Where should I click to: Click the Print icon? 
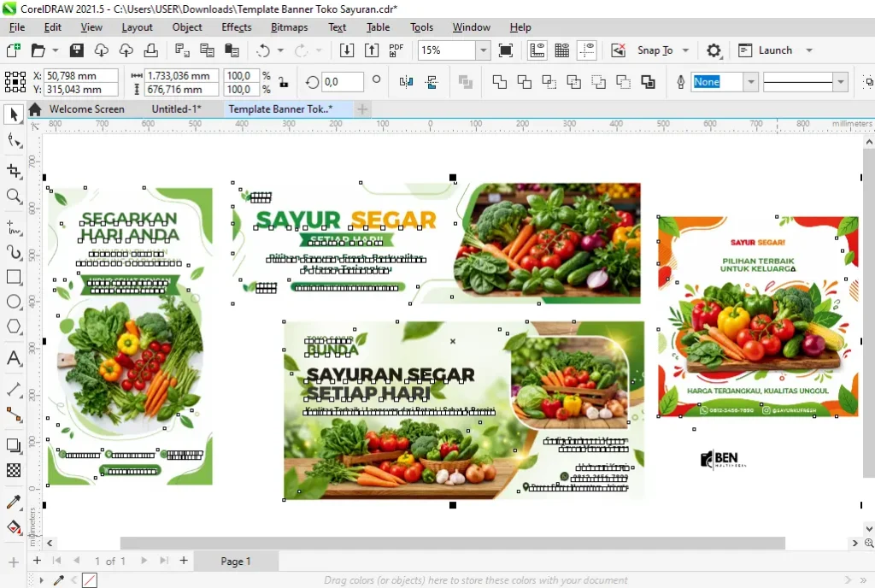(150, 50)
